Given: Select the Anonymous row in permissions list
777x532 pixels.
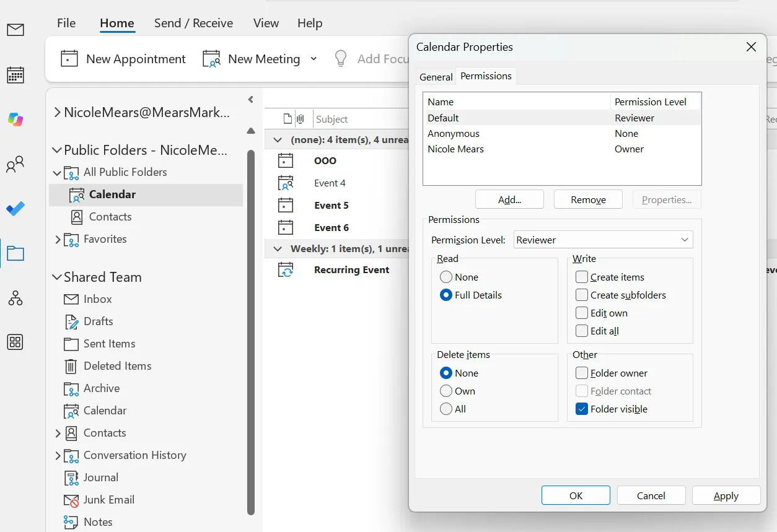Looking at the screenshot, I should [562, 134].
